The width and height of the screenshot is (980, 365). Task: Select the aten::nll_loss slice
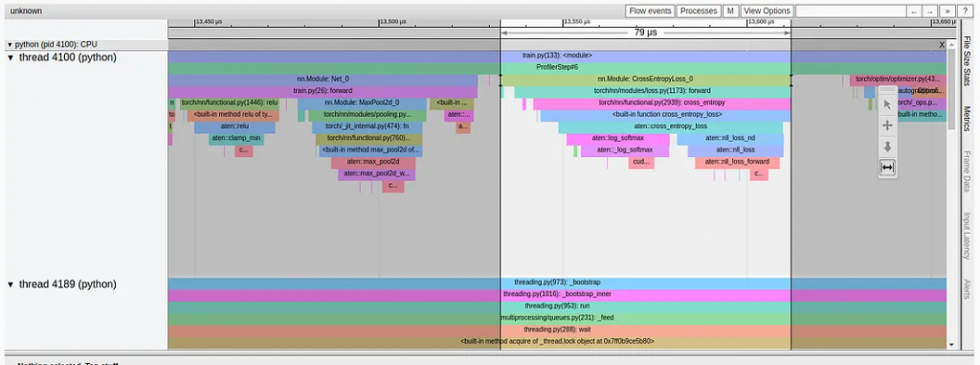point(735,150)
